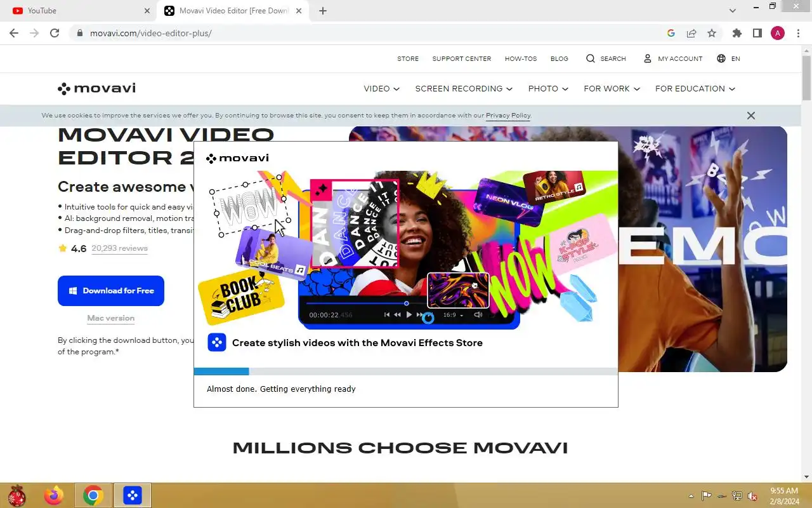Reload the Movavi page

click(55, 33)
